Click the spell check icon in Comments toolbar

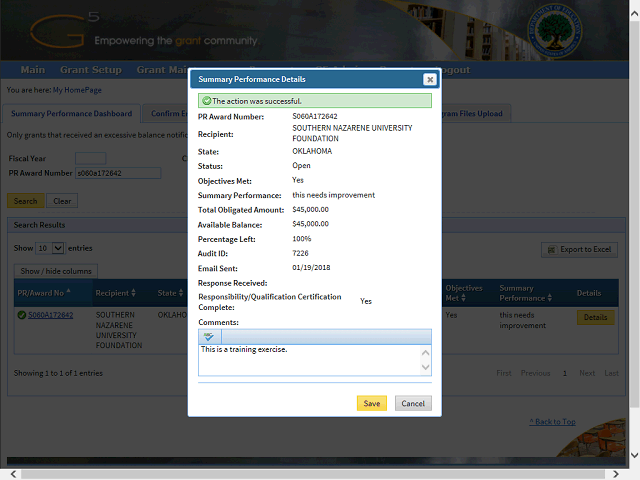click(209, 337)
